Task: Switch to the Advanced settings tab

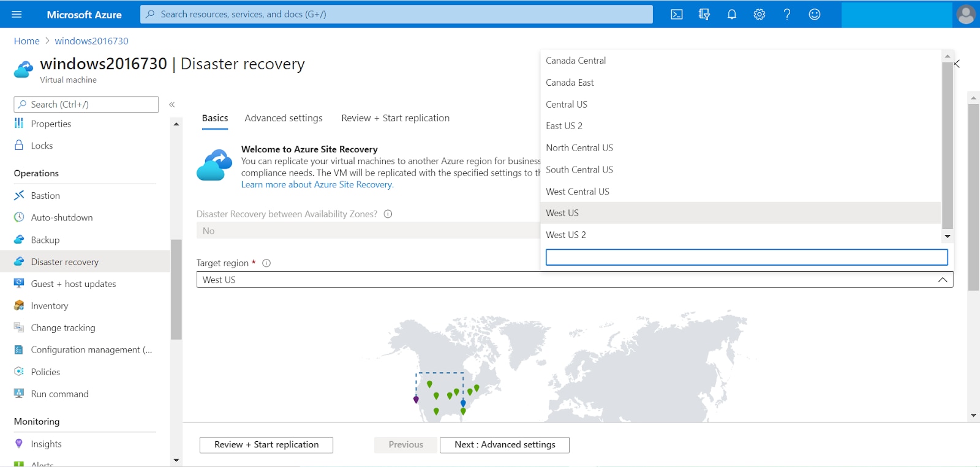Action: point(283,118)
